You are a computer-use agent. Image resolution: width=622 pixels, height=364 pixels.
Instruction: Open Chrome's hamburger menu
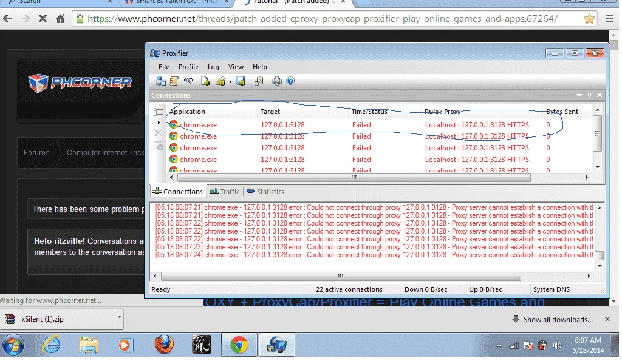(x=610, y=19)
